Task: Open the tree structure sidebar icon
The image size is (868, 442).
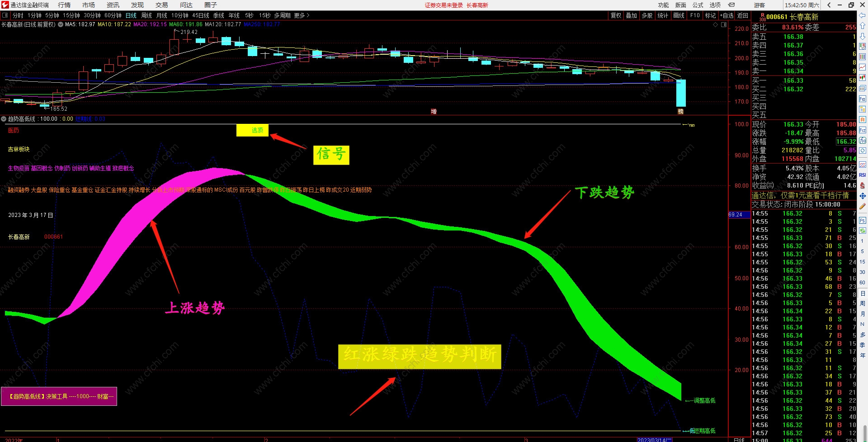Action: tap(863, 109)
